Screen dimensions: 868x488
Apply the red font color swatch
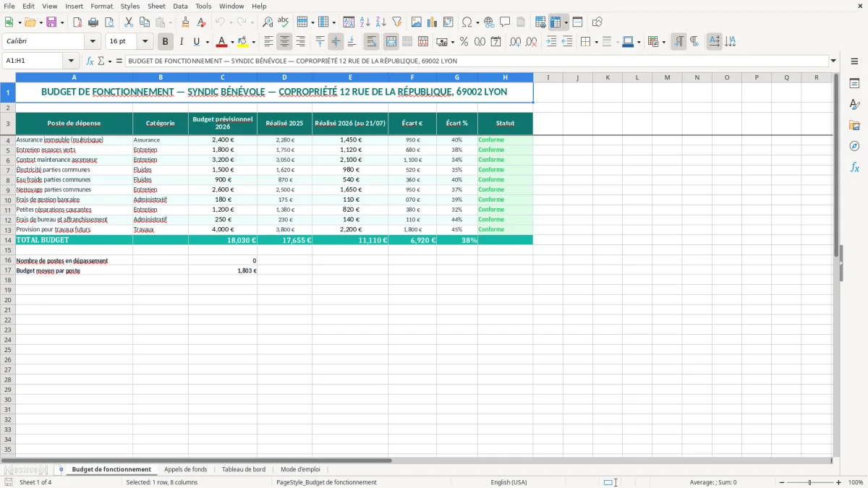tap(222, 42)
